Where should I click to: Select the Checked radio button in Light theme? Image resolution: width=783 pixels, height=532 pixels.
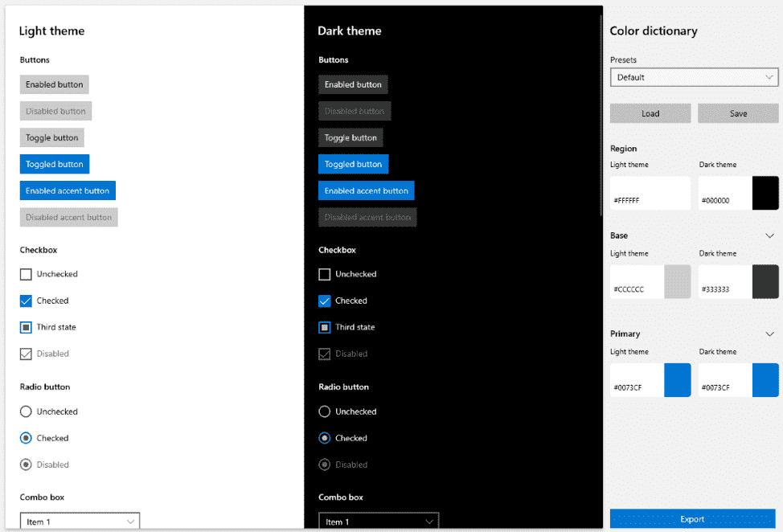click(26, 438)
